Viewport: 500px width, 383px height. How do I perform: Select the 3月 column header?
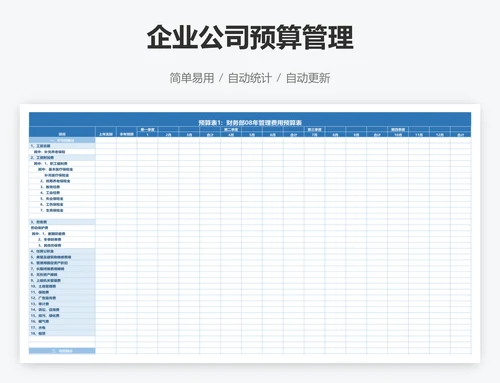coord(189,135)
